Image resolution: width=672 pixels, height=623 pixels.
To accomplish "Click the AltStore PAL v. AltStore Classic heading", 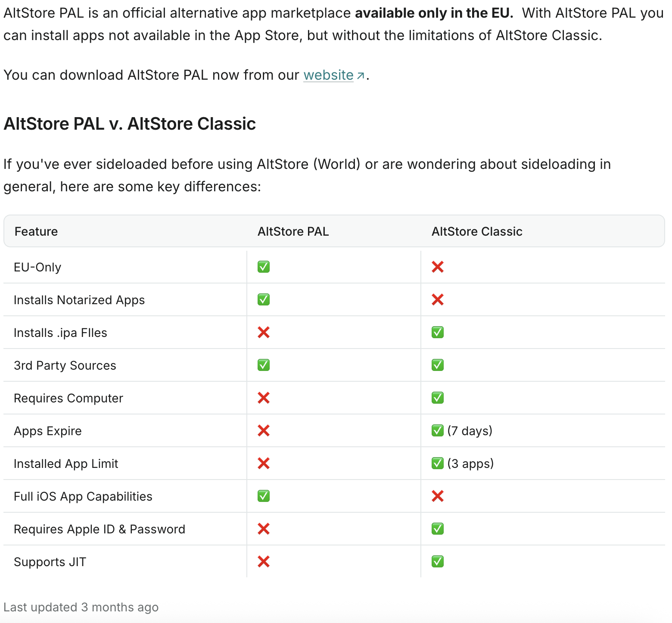I will (x=130, y=124).
